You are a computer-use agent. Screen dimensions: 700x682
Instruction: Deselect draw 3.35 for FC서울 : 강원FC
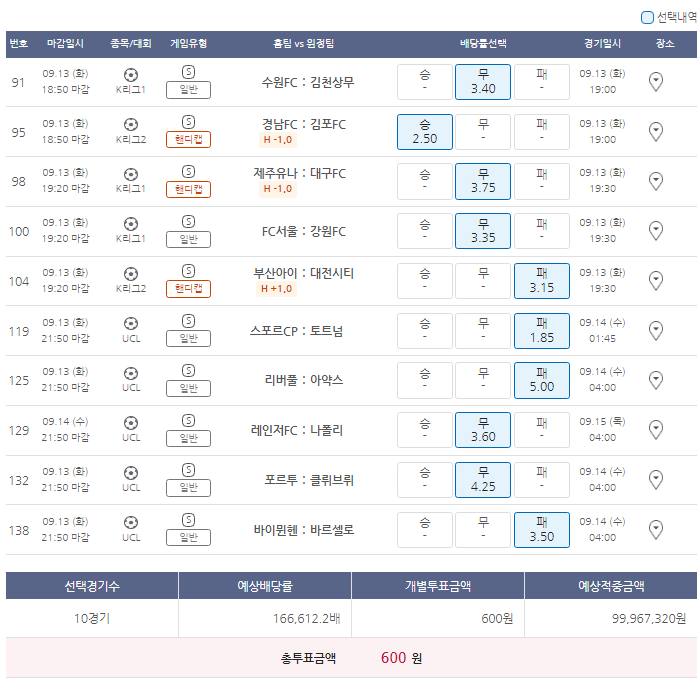(x=483, y=231)
